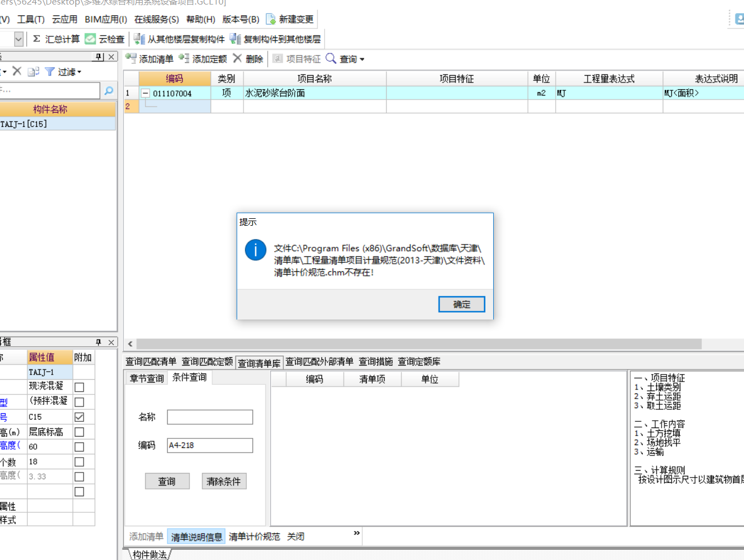Image resolution: width=744 pixels, height=560 pixels.
Task: Click 从其他楼层复制构件 toolbar icon
Action: tap(139, 39)
